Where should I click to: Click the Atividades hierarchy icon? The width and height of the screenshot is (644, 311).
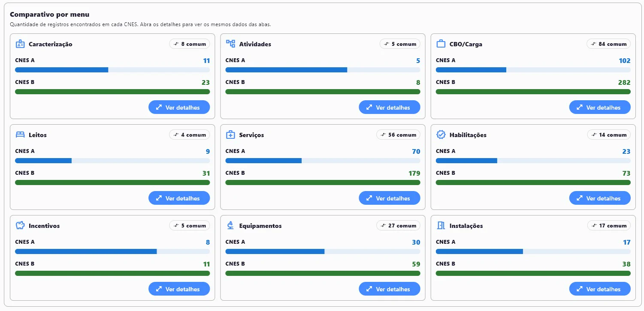click(x=230, y=44)
